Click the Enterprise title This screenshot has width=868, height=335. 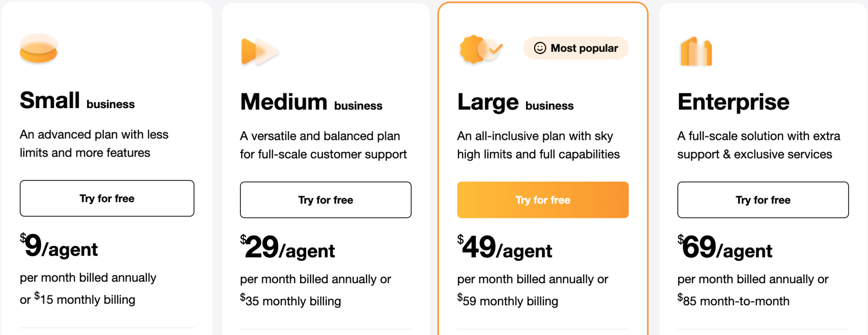733,102
